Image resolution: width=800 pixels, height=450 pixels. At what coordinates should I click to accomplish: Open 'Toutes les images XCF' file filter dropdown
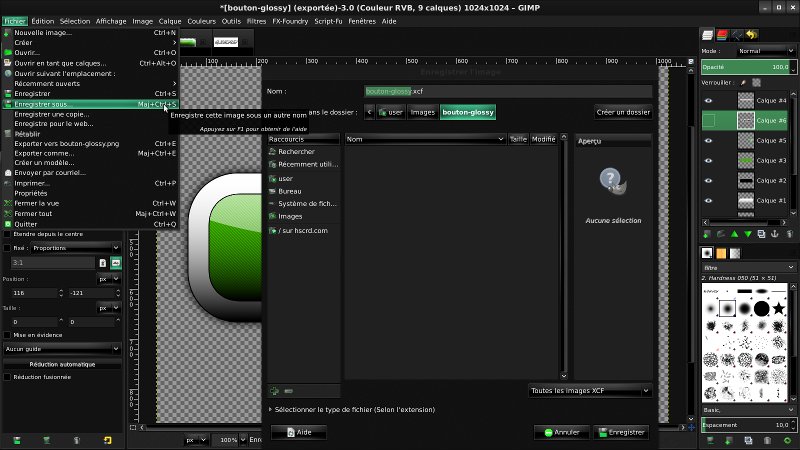[x=590, y=391]
